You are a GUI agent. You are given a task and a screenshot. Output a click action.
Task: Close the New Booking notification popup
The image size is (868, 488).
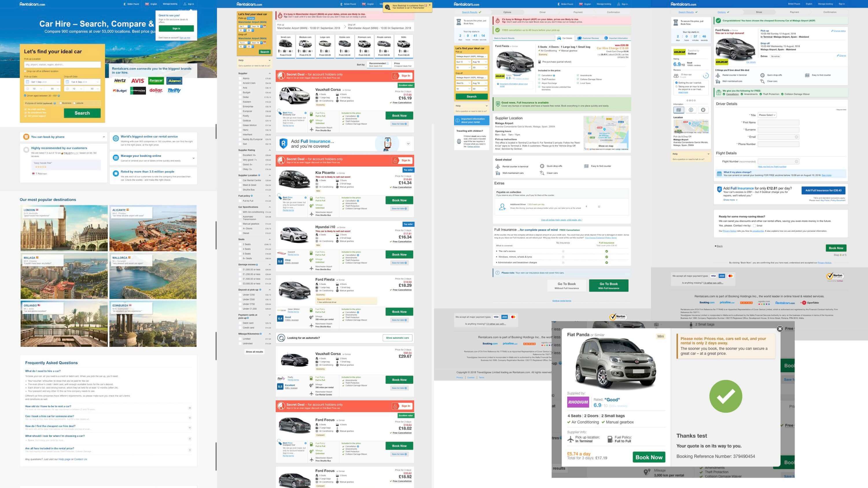point(430,5)
